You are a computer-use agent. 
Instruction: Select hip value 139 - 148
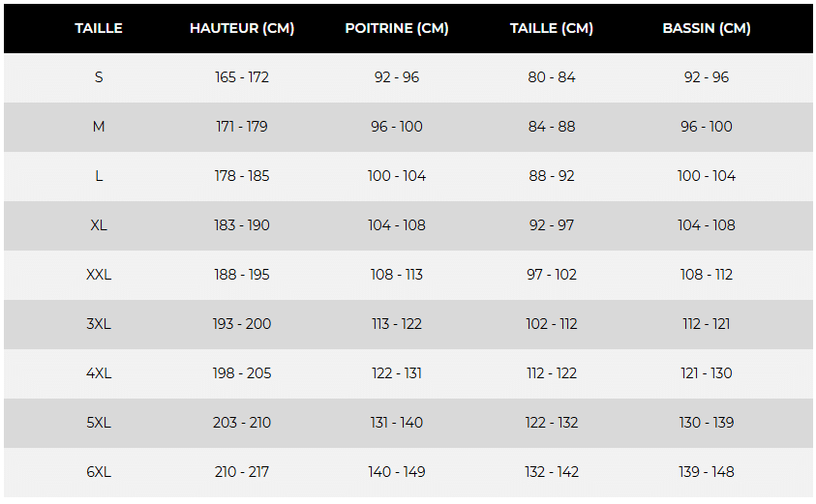pyautogui.click(x=707, y=472)
